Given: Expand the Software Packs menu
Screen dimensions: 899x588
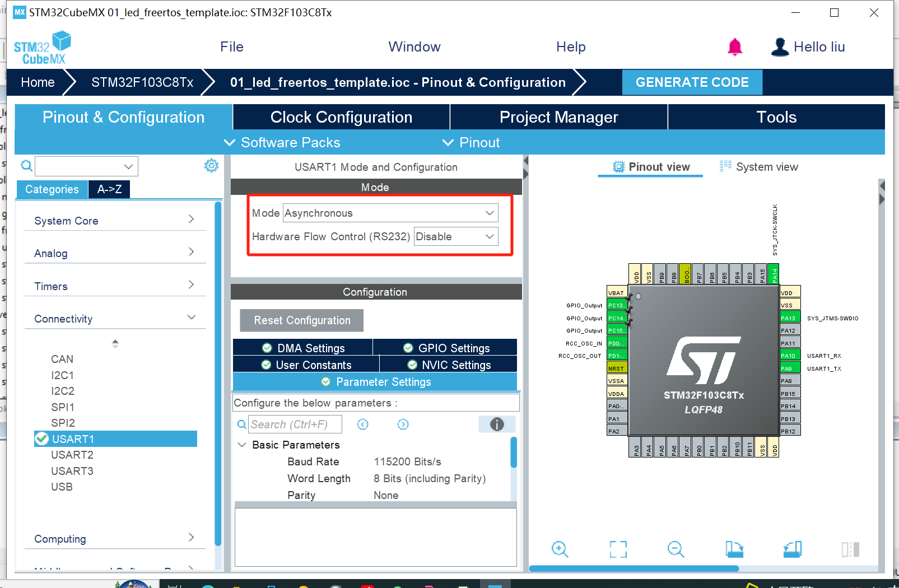Looking at the screenshot, I should point(282,142).
